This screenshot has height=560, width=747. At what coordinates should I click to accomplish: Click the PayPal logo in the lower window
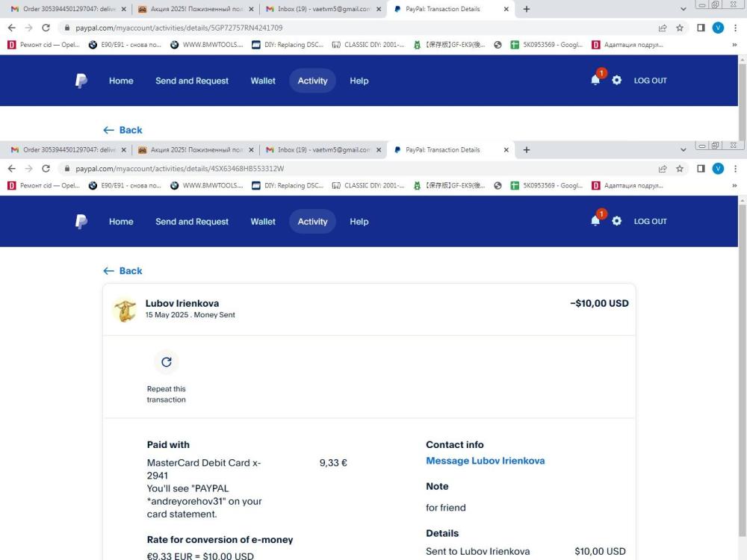coord(81,222)
